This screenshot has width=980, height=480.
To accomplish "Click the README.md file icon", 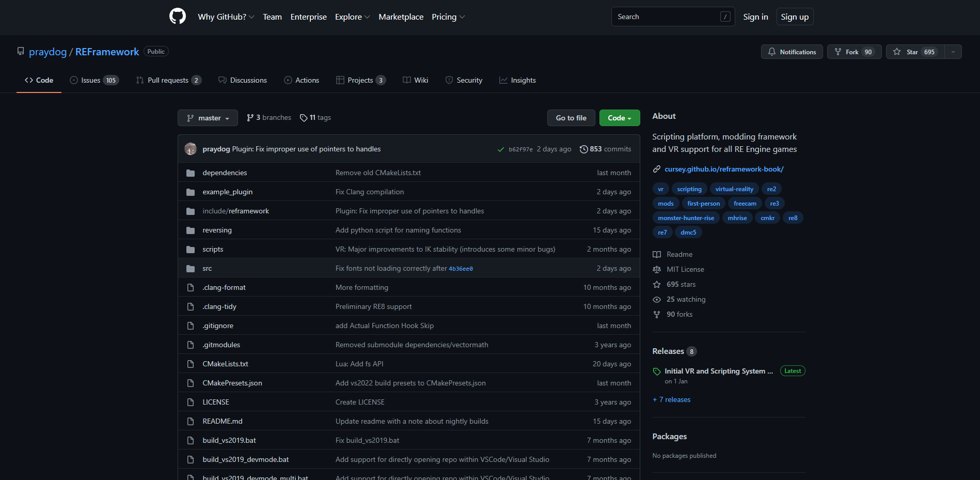I will pyautogui.click(x=191, y=421).
